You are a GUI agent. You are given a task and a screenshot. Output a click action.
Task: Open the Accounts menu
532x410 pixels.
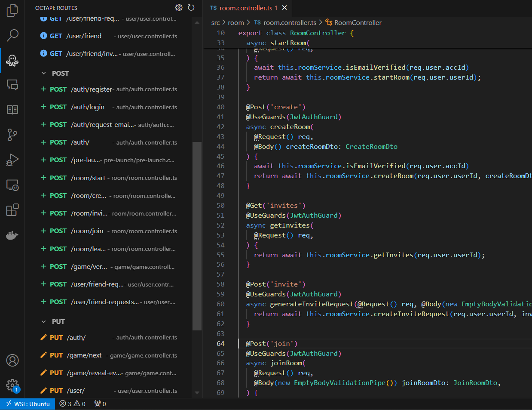point(12,360)
